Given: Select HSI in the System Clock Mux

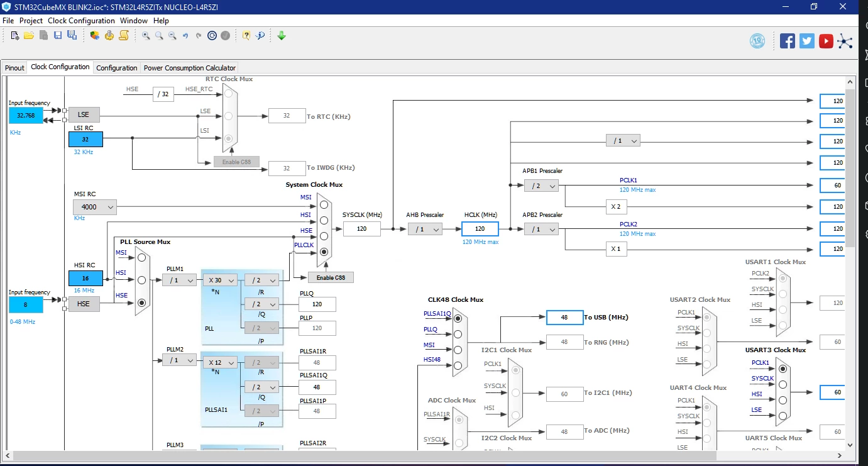Looking at the screenshot, I should pos(324,220).
